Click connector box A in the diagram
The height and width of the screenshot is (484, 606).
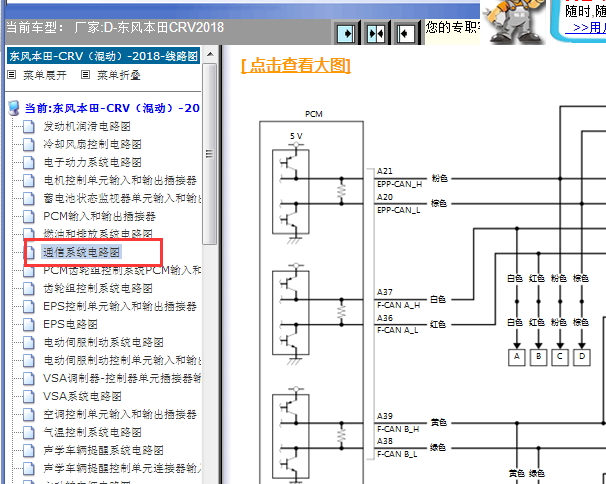(x=517, y=357)
